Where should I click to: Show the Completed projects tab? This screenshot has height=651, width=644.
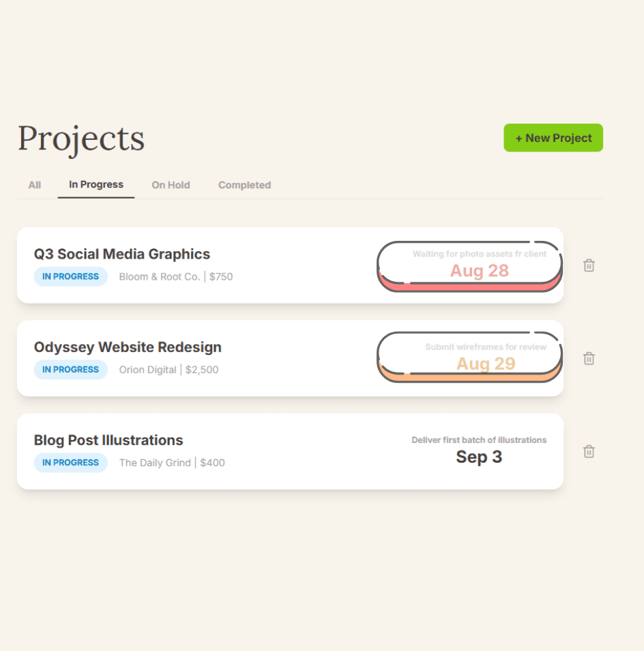(244, 185)
